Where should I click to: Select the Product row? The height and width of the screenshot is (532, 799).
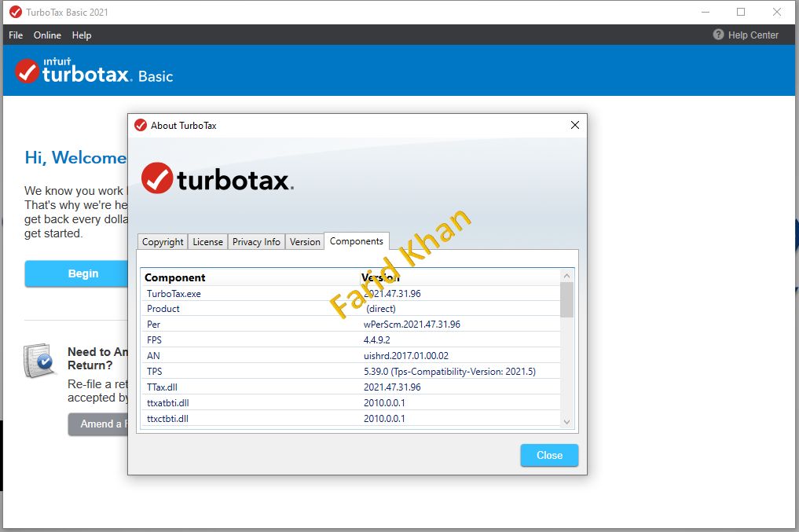[350, 309]
